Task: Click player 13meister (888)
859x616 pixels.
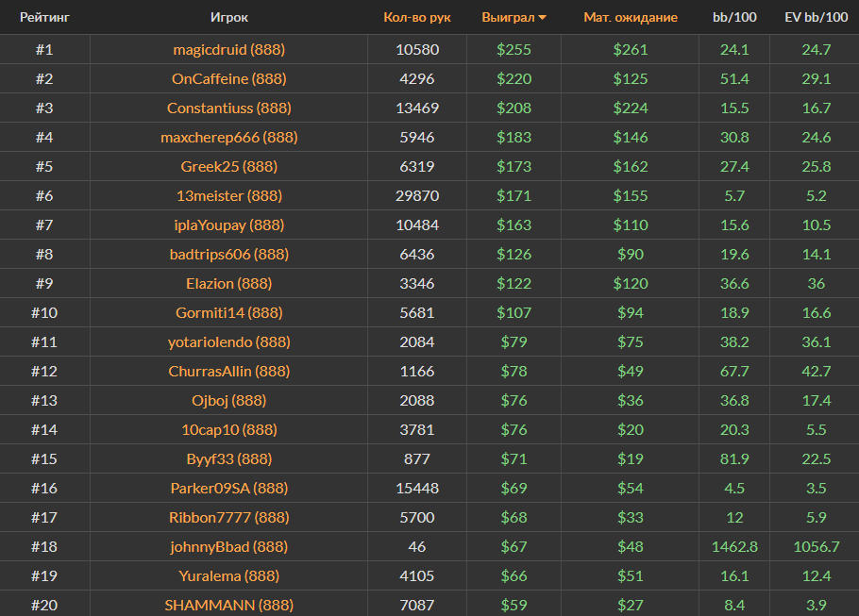Action: 229,195
